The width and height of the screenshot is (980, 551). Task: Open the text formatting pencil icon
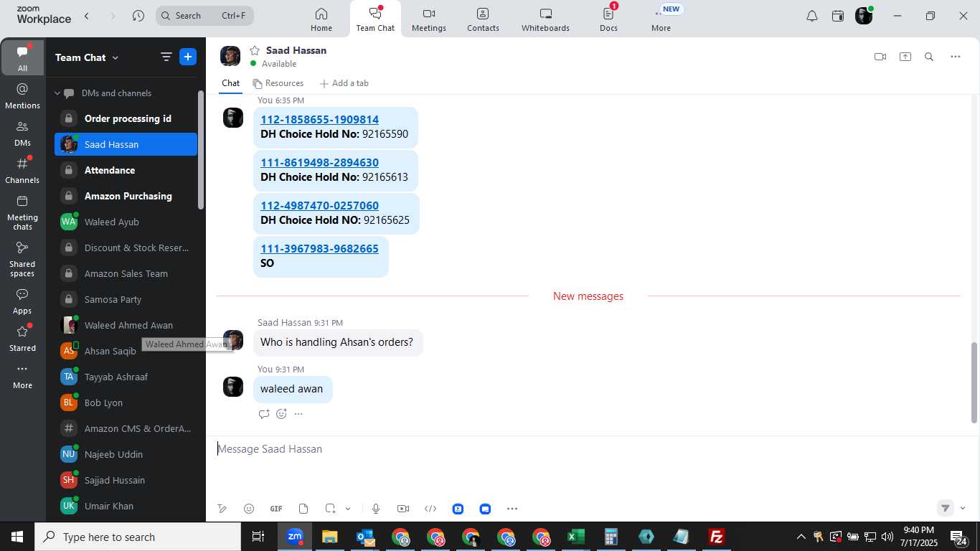tap(222, 509)
